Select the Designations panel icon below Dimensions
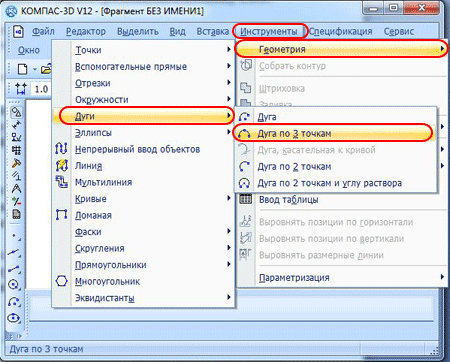450x362 pixels. [16, 137]
